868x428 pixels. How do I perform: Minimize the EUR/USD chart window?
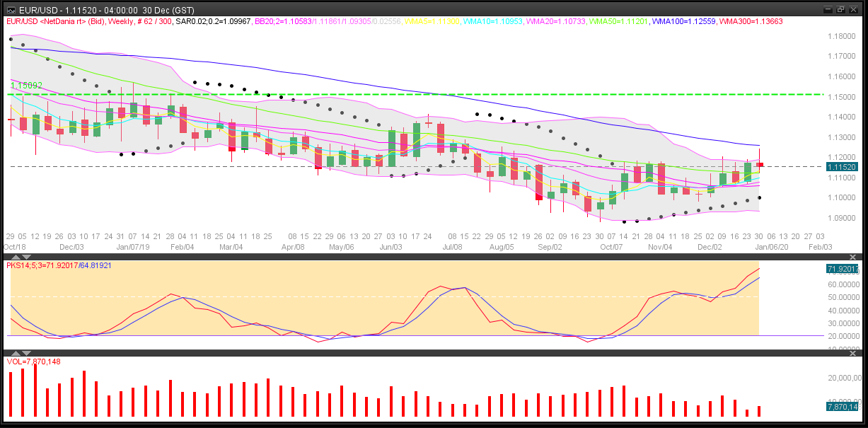[x=828, y=10]
